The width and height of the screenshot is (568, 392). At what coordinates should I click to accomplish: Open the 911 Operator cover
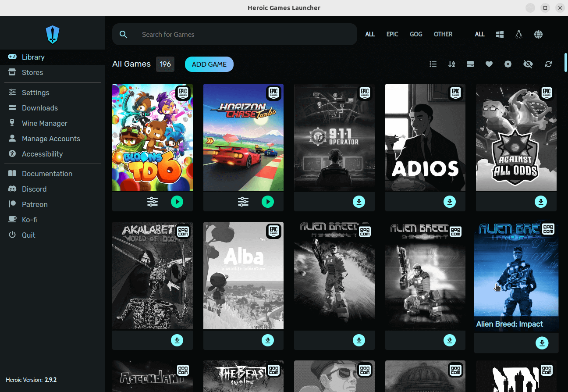[334, 137]
